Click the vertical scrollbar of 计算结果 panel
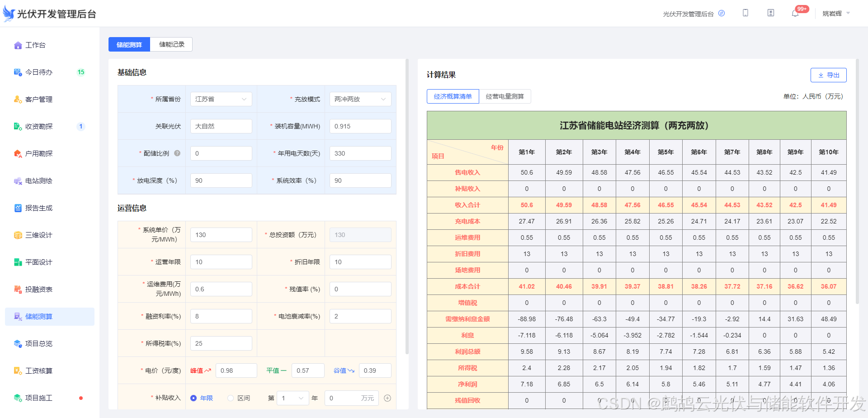This screenshot has height=418, width=868. 857,181
